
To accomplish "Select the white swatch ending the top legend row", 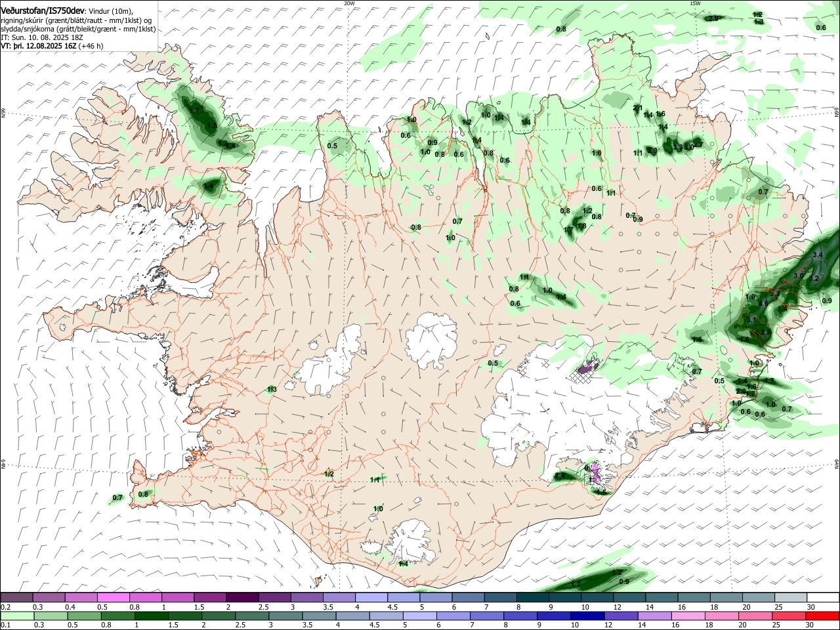I will tap(823, 598).
